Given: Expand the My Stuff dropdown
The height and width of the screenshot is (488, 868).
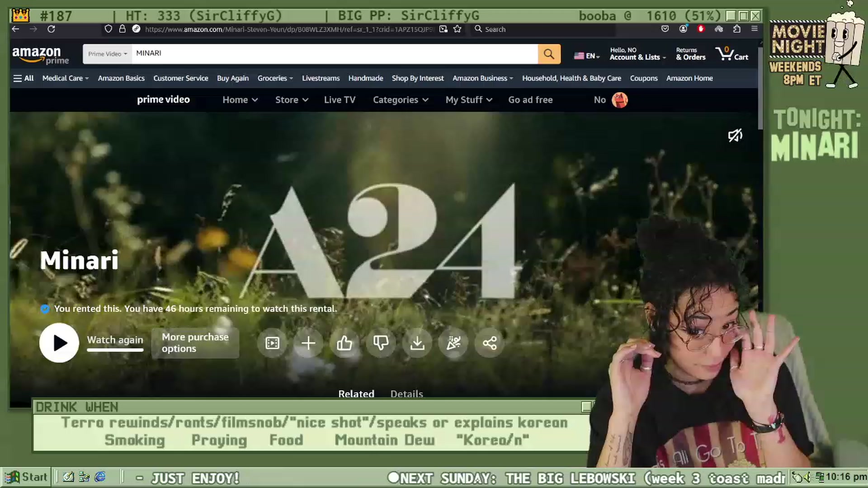Looking at the screenshot, I should 469,100.
